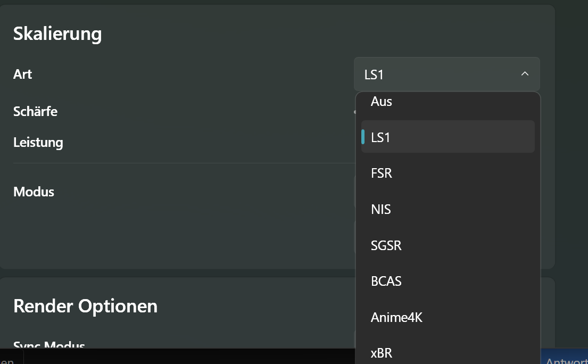Click the Modus option row
The height and width of the screenshot is (364, 588).
tap(34, 192)
